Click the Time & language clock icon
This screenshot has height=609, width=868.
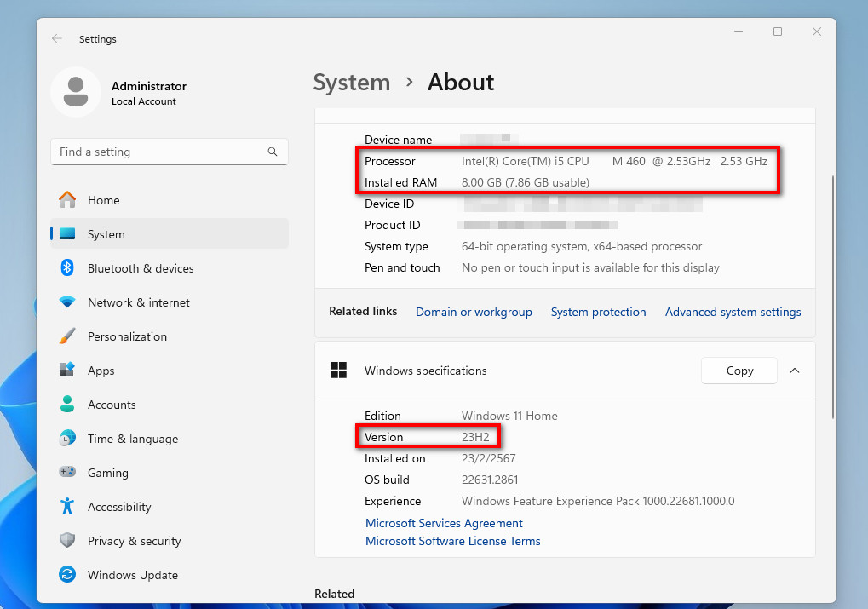[x=67, y=439]
